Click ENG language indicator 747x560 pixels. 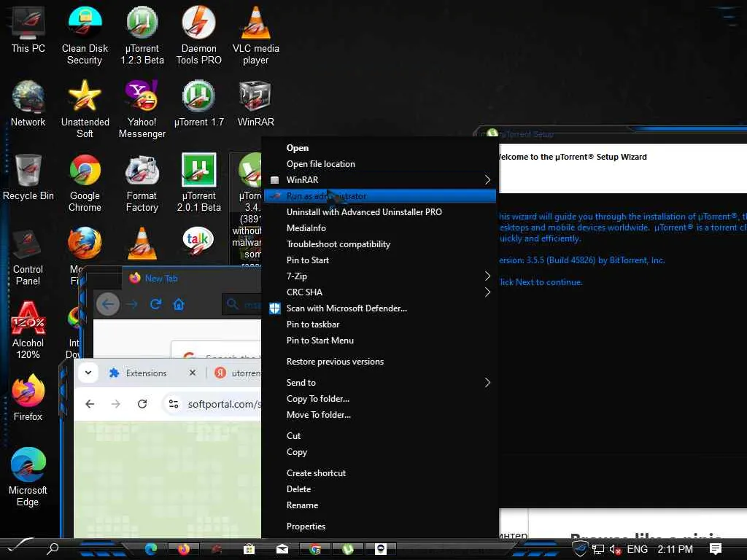click(x=637, y=550)
